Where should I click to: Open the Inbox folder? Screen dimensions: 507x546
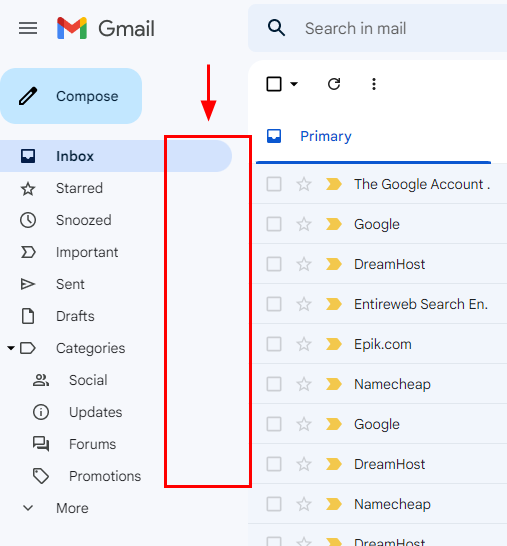(116, 156)
